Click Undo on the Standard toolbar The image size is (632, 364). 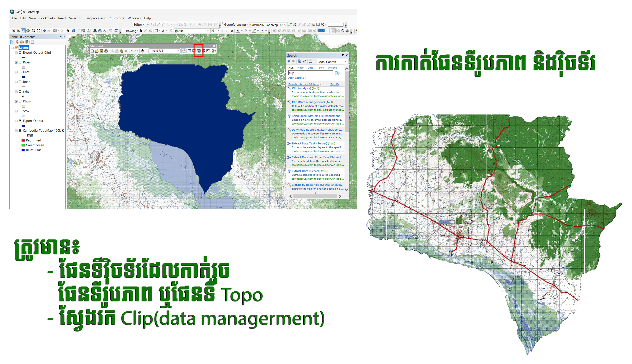pyautogui.click(x=132, y=51)
